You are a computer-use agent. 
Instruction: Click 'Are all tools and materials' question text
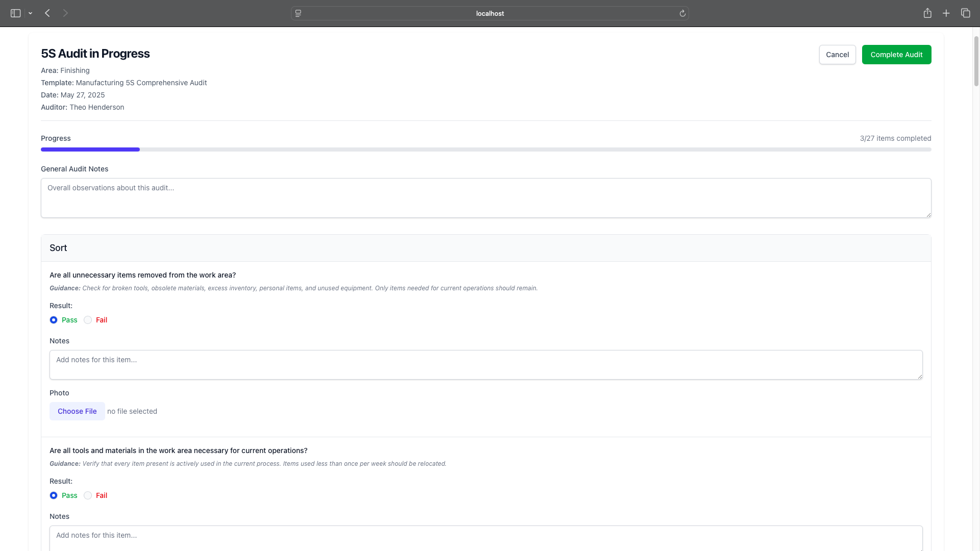[178, 450]
